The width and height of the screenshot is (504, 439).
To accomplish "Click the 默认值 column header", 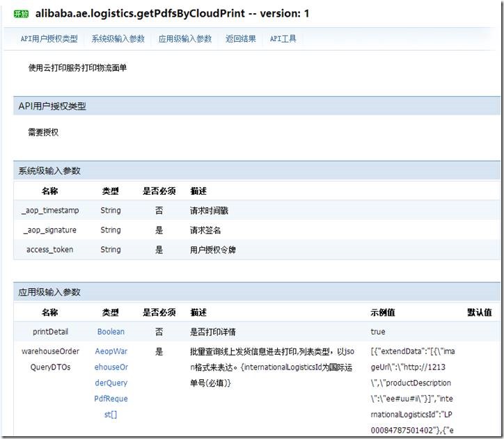I will (x=479, y=312).
